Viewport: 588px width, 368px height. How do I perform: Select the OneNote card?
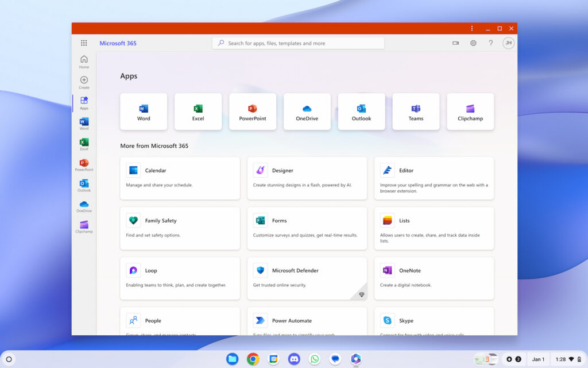(434, 278)
